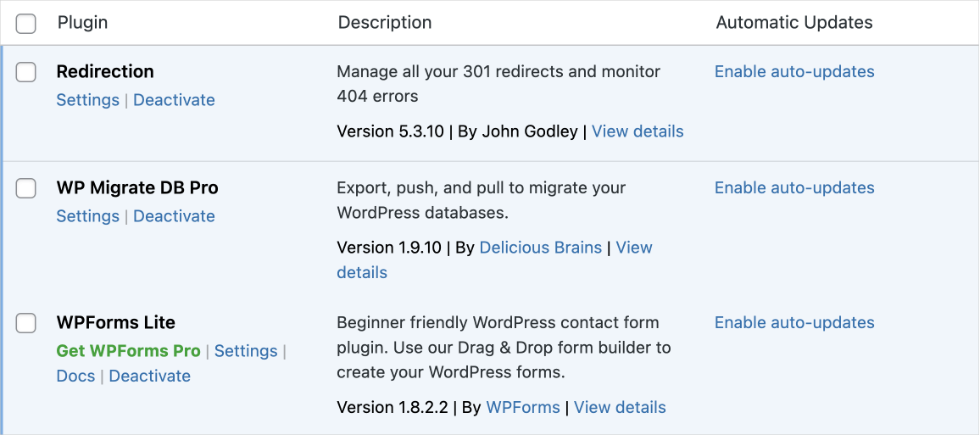This screenshot has height=435, width=980.
Task: Click the 'Beginner friendly' description text
Action: point(504,349)
